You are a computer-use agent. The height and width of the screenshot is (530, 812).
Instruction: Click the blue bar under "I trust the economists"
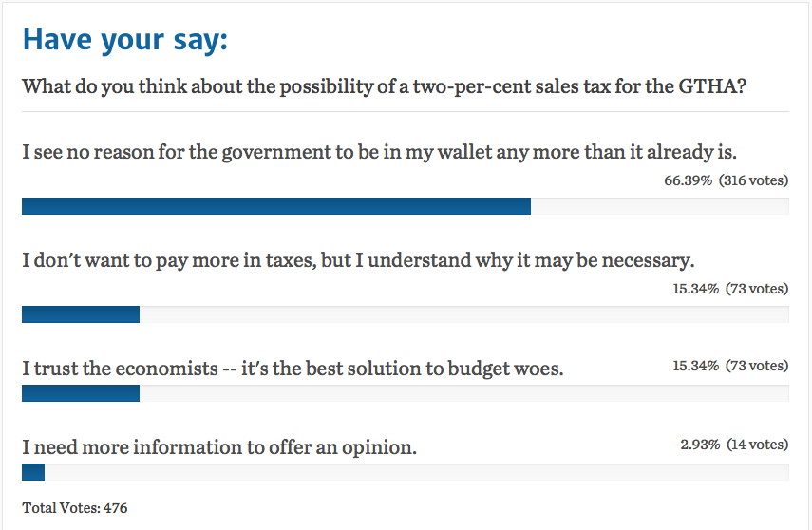[81, 392]
